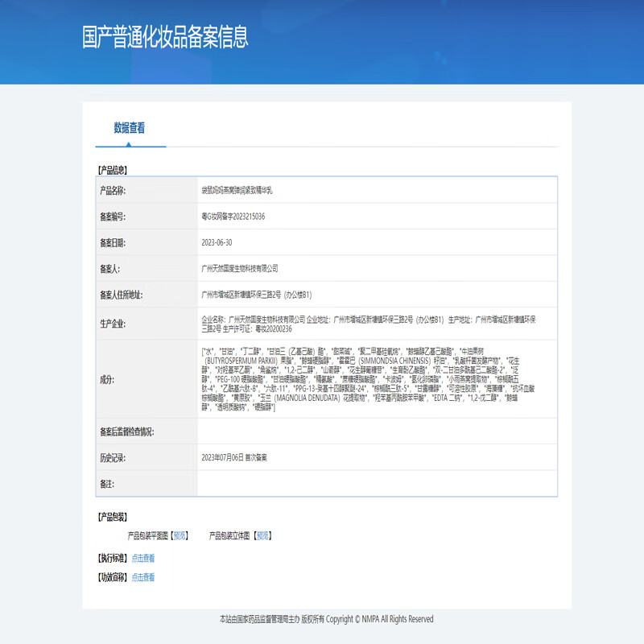Click address value ending with (办公楼B1) in 备案人住所地址 row
Viewport: 644px width, 644px height.
(257, 295)
